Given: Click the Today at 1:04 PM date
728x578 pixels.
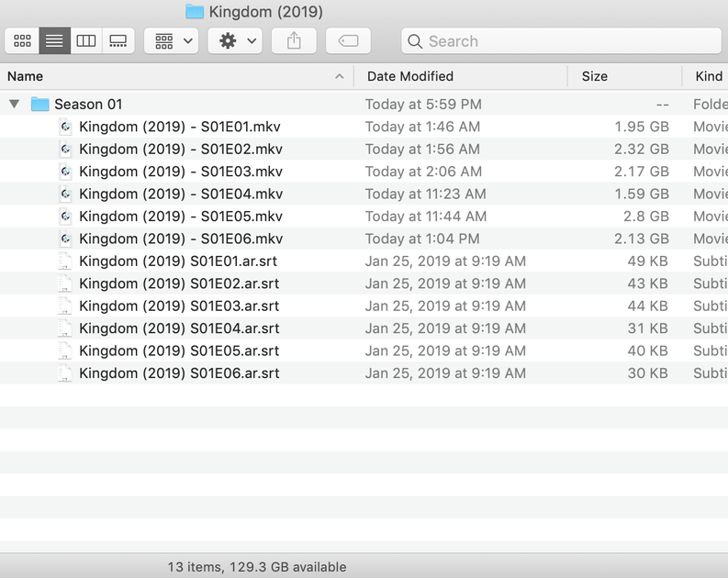Looking at the screenshot, I should pyautogui.click(x=422, y=239).
